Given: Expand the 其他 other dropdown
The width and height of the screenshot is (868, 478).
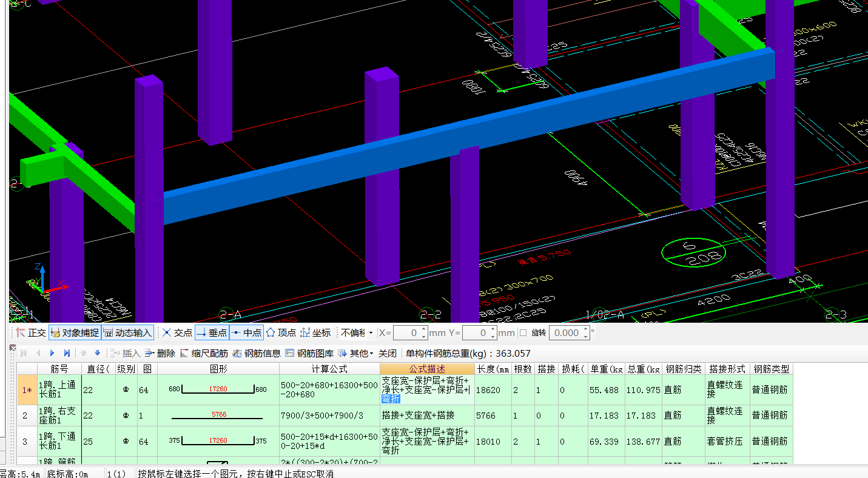Looking at the screenshot, I should click(355, 353).
